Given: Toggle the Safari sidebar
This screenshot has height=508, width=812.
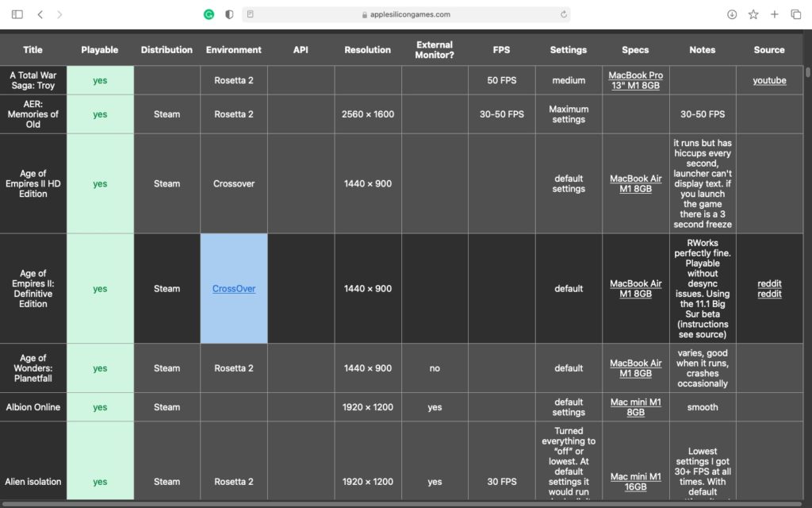Looking at the screenshot, I should 17,14.
